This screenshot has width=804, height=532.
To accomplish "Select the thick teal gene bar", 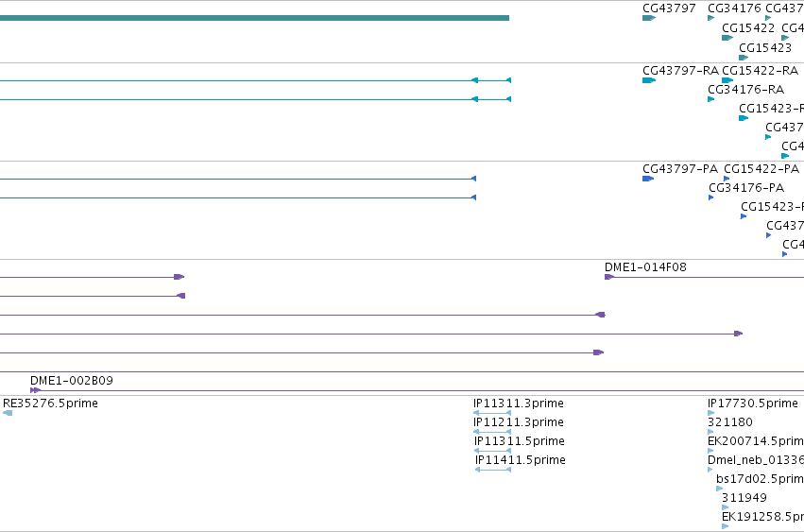I will pyautogui.click(x=254, y=18).
